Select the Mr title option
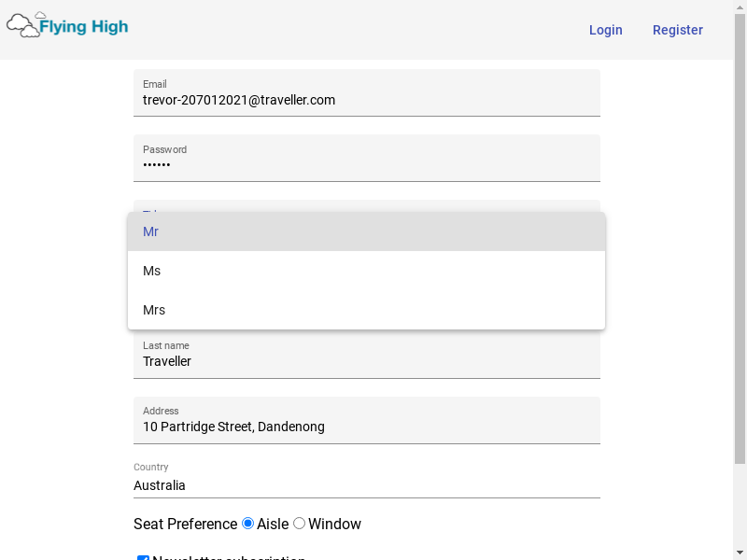The image size is (747, 560). [x=366, y=231]
